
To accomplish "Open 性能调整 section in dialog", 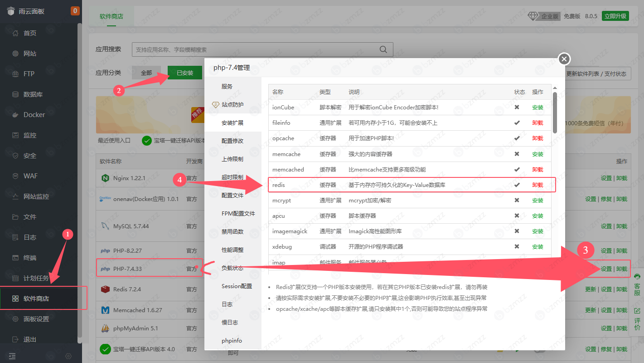I will [x=232, y=250].
